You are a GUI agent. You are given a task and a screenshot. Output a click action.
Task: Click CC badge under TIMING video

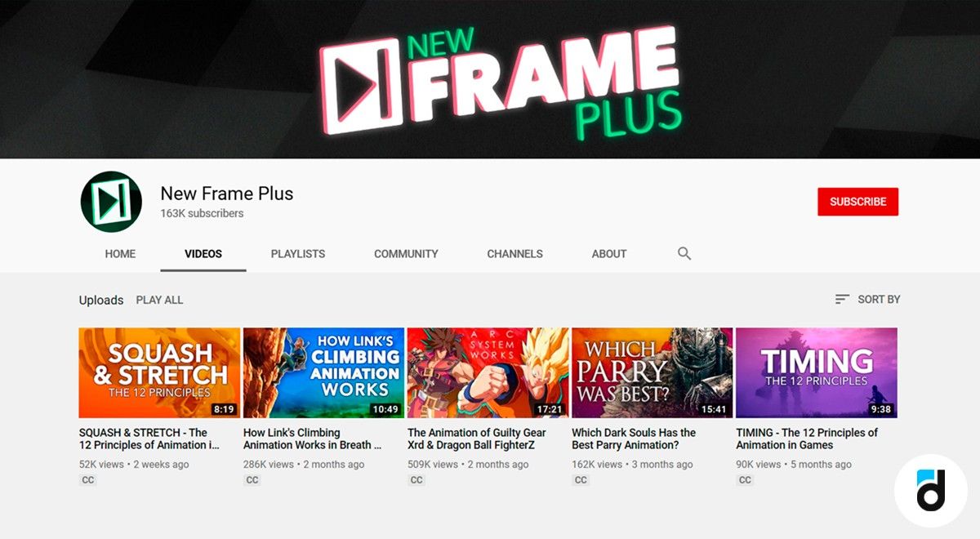click(x=745, y=480)
